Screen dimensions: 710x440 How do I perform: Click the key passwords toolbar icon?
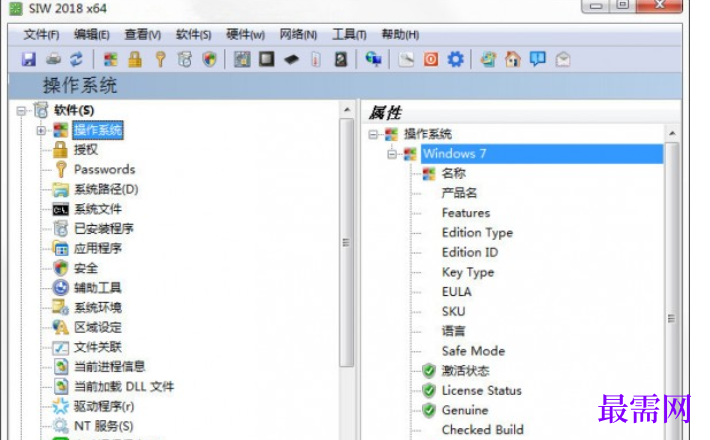[x=160, y=59]
